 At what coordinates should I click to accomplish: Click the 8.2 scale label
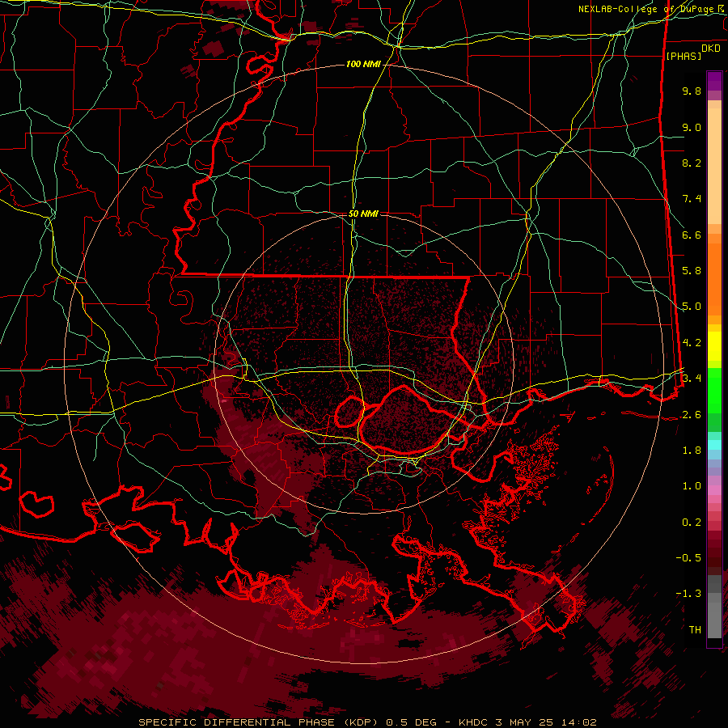coord(692,163)
